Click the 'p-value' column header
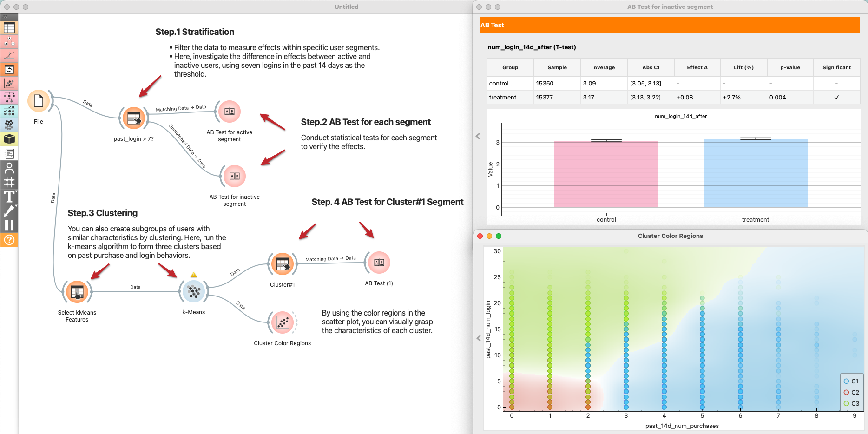 click(790, 67)
